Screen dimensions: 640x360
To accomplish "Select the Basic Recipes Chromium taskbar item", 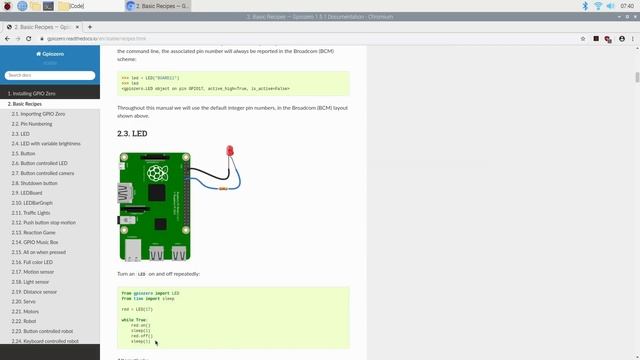I will tap(158, 6).
